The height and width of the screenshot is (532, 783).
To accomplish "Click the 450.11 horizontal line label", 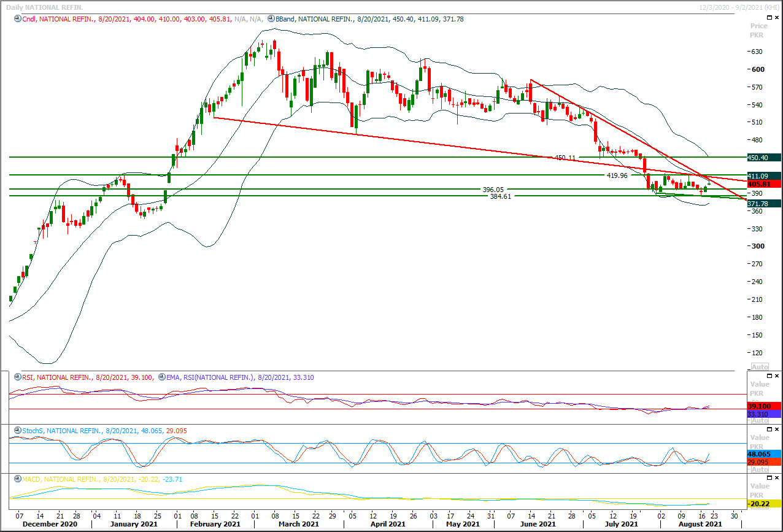I will (x=565, y=158).
